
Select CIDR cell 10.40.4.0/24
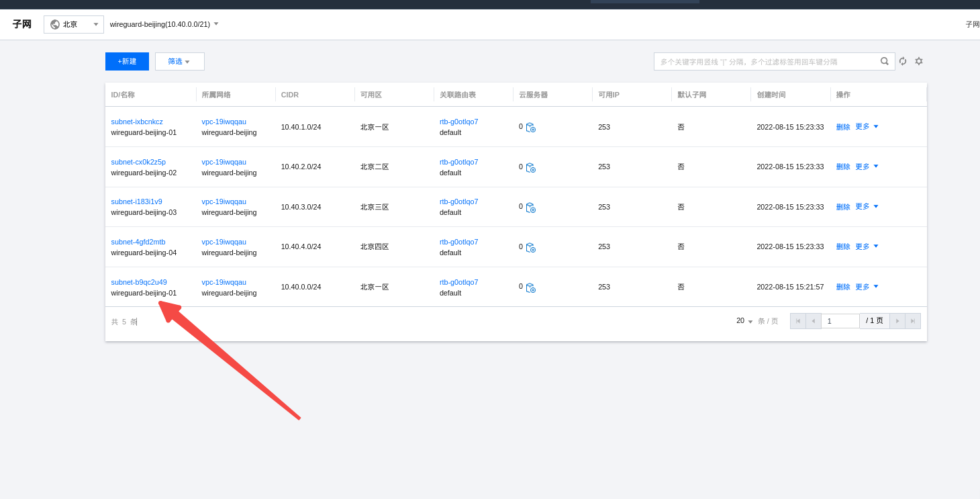click(x=301, y=246)
